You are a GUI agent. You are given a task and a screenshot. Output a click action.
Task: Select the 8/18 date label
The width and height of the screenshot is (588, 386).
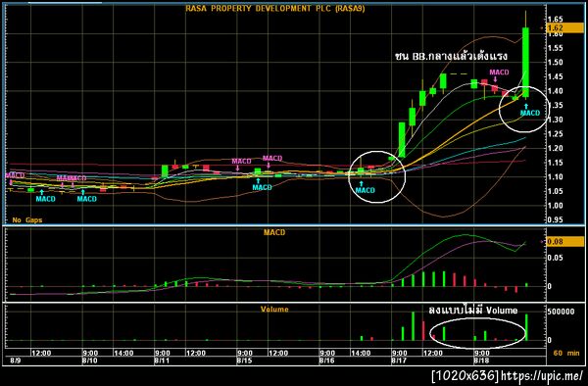[481, 362]
